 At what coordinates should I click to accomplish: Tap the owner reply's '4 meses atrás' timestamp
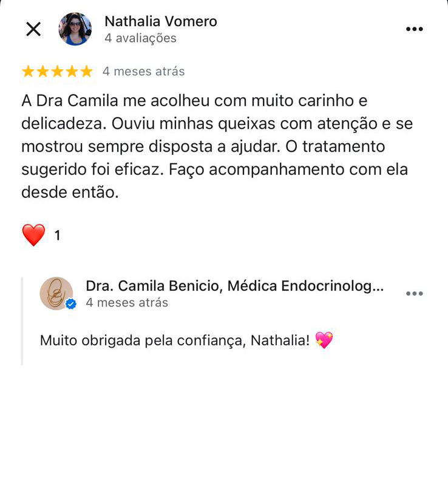pos(127,303)
